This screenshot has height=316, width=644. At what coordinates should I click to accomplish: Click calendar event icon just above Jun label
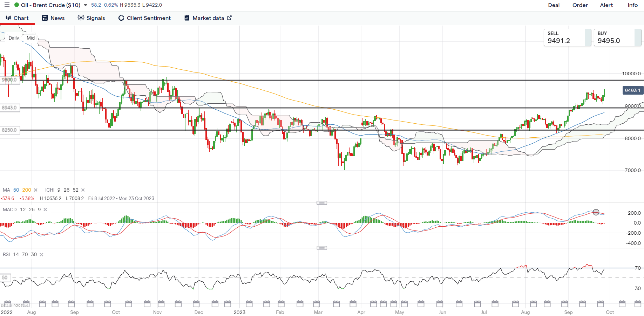(x=440, y=303)
